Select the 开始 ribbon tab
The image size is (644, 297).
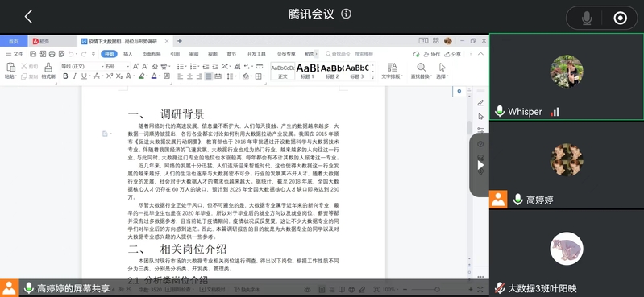pos(110,54)
